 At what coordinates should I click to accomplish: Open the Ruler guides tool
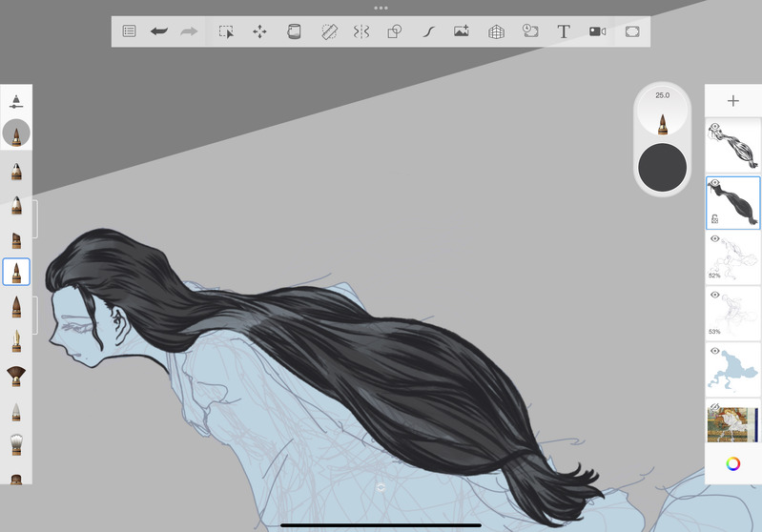point(329,32)
